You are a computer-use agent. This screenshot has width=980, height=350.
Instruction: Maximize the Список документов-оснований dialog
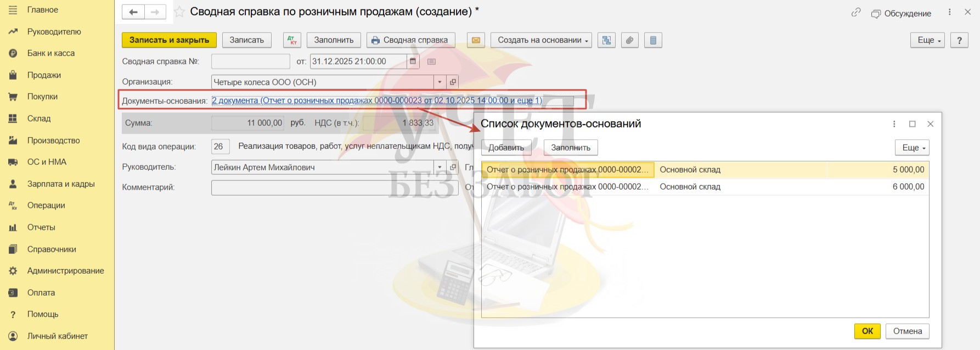click(x=913, y=124)
